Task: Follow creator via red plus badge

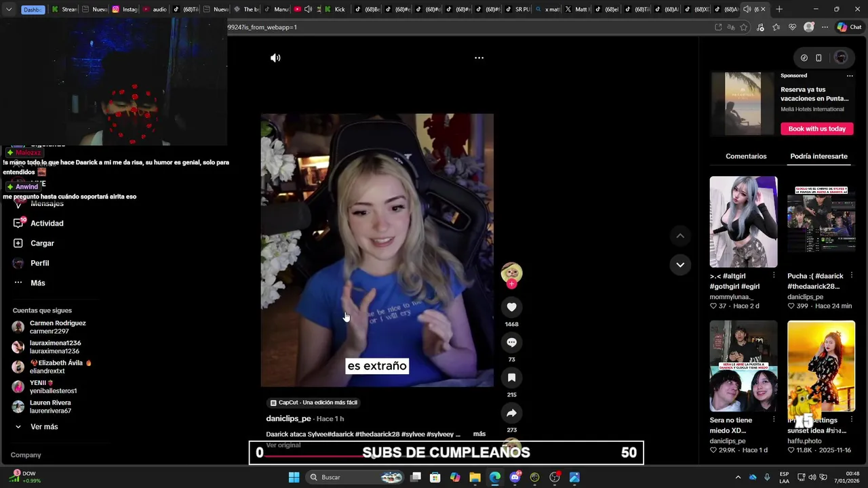Action: click(x=511, y=284)
